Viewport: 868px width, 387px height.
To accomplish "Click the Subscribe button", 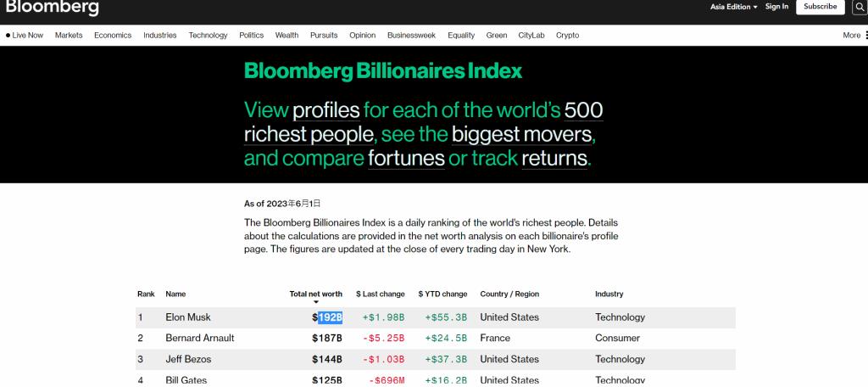I will coord(820,7).
